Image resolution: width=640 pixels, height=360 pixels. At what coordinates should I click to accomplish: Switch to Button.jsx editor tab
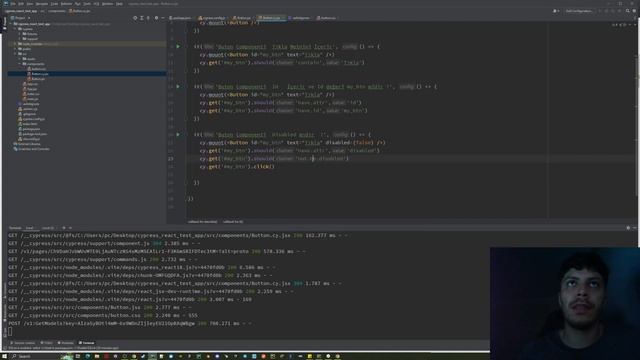(x=242, y=18)
